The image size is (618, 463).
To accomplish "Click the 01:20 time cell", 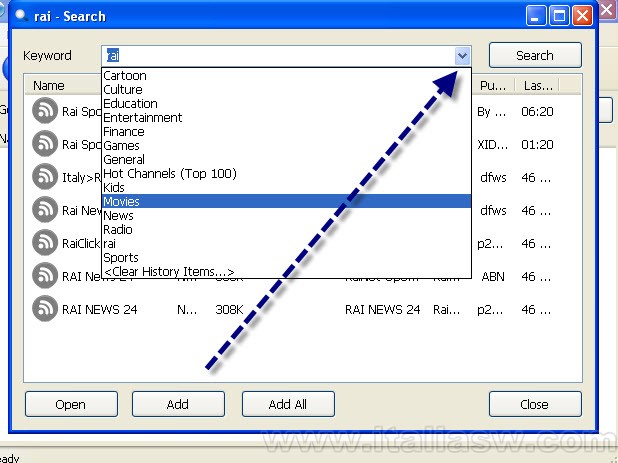I will point(537,144).
